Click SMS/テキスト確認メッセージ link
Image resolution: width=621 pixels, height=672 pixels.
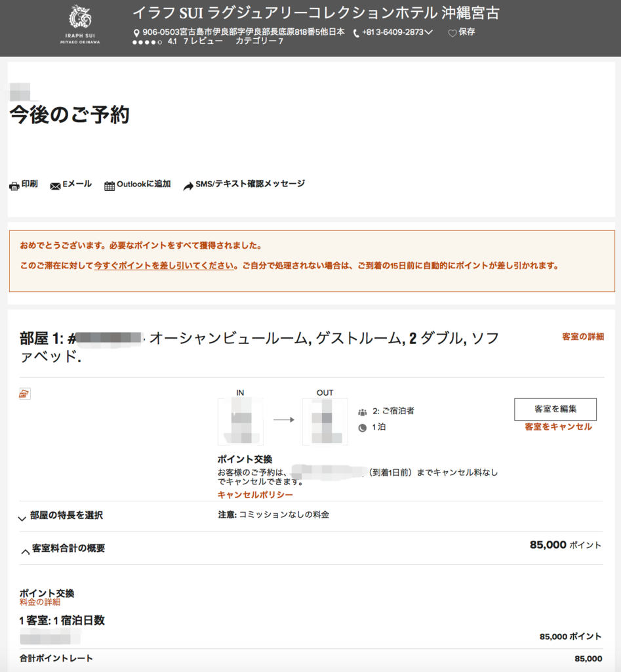coord(250,184)
